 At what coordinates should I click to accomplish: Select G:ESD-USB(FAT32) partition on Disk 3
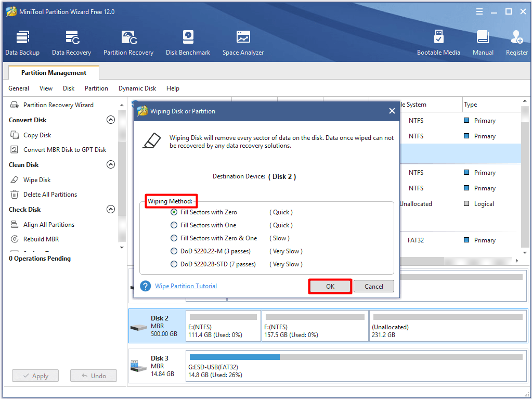tap(356, 366)
